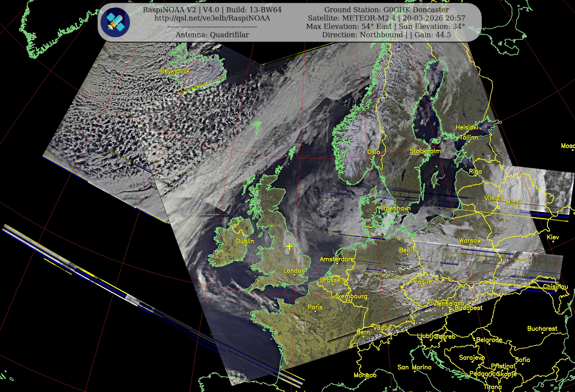The image size is (575, 392).
Task: Click the Minsk city label
Action: pos(514,202)
